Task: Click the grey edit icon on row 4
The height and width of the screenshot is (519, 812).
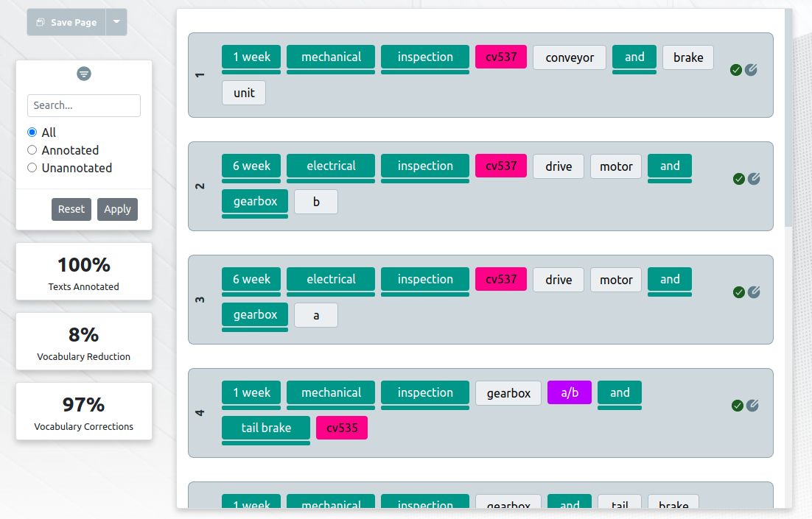Action: pyautogui.click(x=752, y=406)
